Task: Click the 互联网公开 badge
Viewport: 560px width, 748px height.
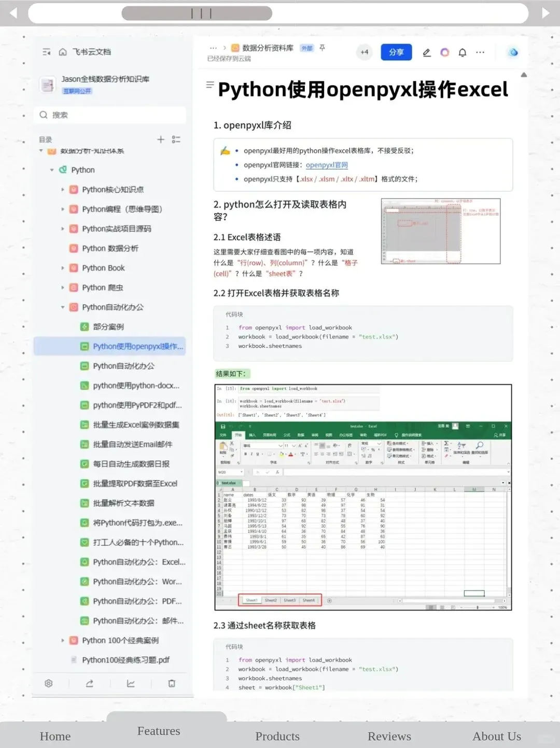Action: click(x=77, y=91)
